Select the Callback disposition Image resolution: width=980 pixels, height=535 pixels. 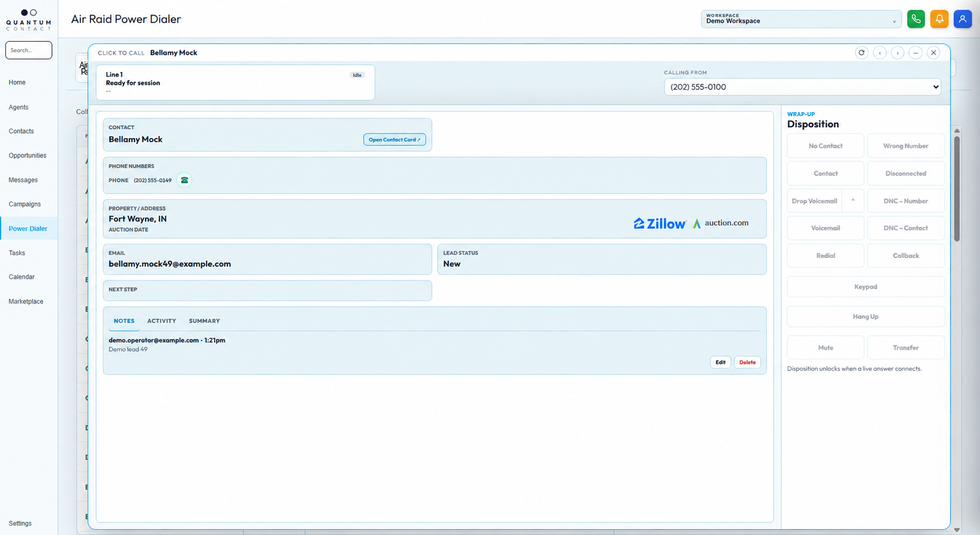click(906, 256)
